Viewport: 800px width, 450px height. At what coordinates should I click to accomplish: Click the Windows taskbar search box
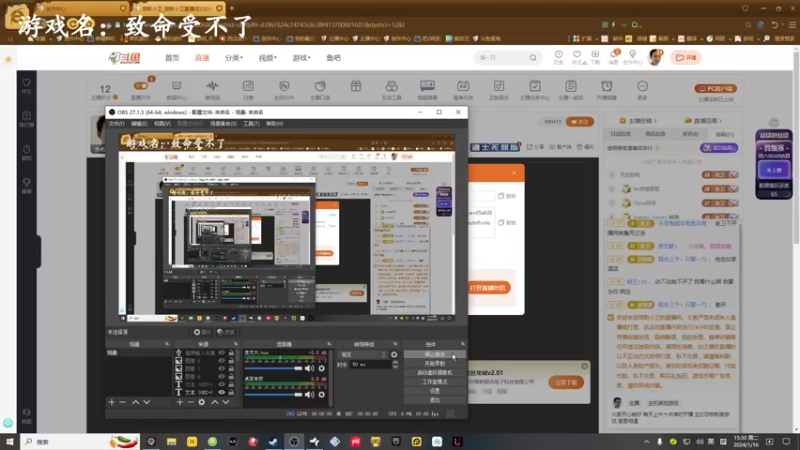coord(81,441)
